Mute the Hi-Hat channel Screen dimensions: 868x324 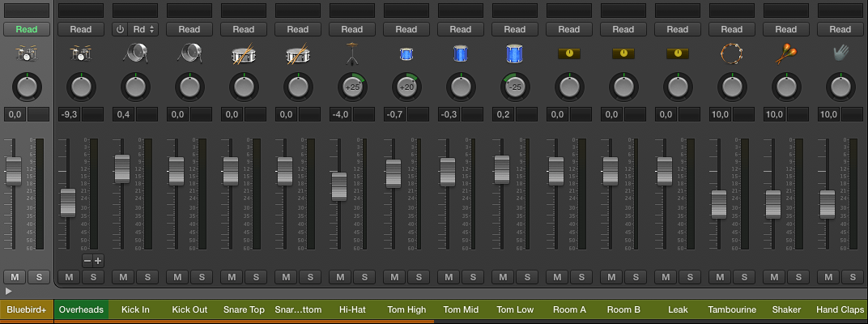click(x=340, y=277)
